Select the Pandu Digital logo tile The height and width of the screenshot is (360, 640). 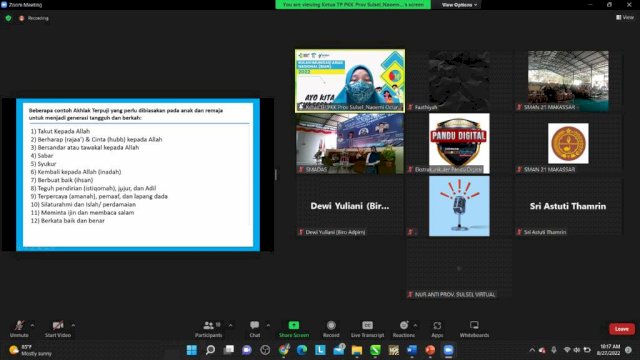click(x=459, y=143)
